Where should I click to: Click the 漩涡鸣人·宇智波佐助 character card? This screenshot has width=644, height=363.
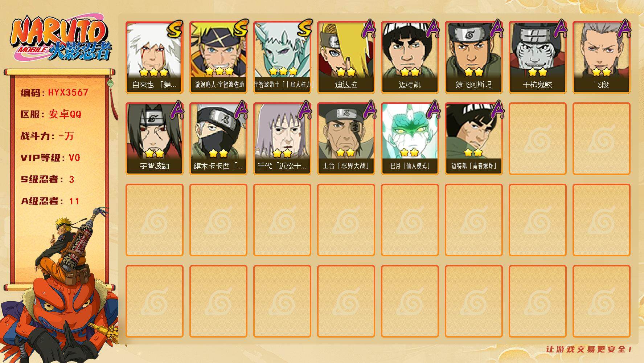coord(218,57)
